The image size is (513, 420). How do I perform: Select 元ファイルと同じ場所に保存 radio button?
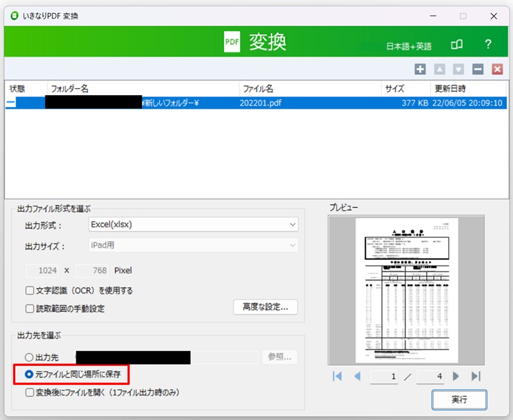pos(29,375)
